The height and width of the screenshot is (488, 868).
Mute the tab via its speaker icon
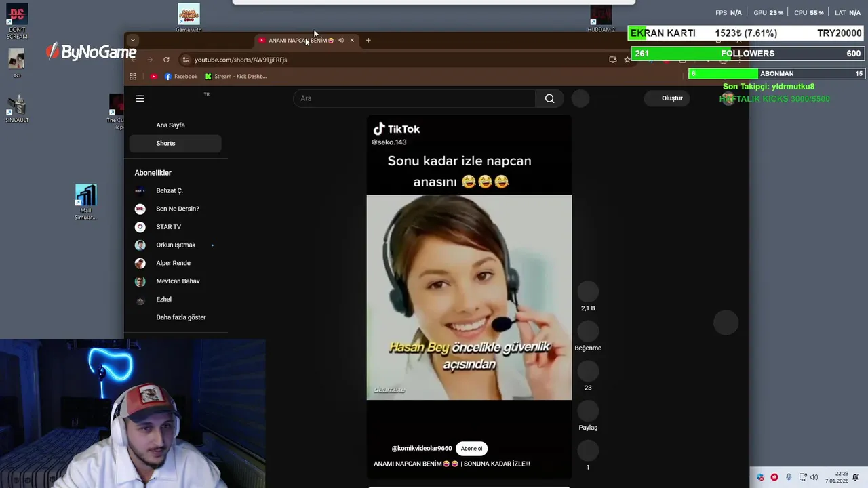[341, 40]
